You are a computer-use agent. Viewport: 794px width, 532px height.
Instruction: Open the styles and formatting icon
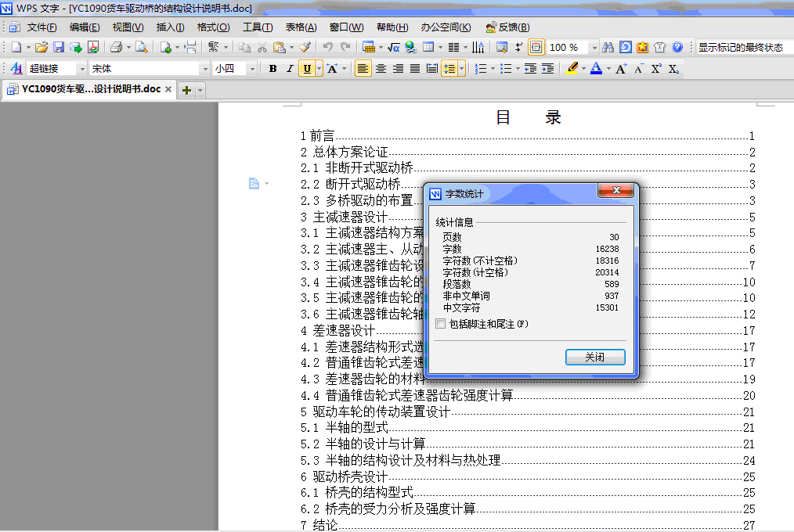(x=16, y=69)
